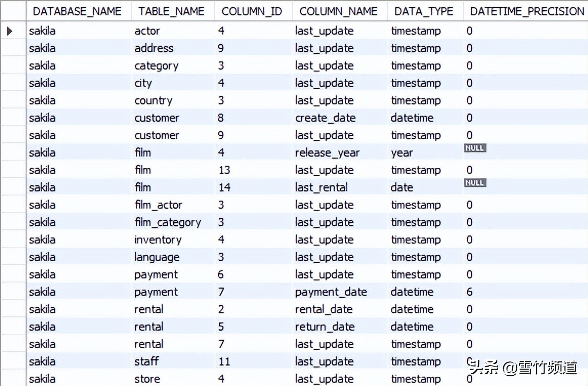Select the actor table name cell

tap(148, 31)
